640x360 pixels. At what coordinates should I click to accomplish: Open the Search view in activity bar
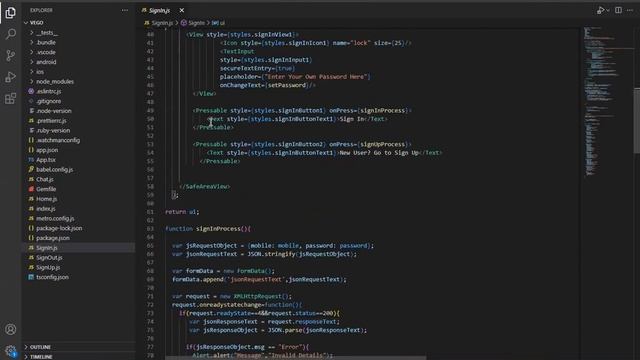coord(11,34)
